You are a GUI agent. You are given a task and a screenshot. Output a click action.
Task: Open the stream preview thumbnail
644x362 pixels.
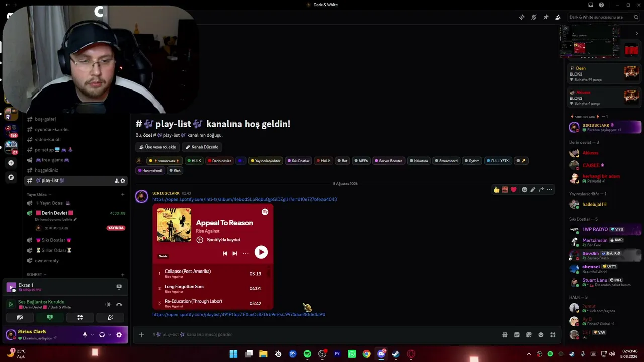[x=590, y=41]
